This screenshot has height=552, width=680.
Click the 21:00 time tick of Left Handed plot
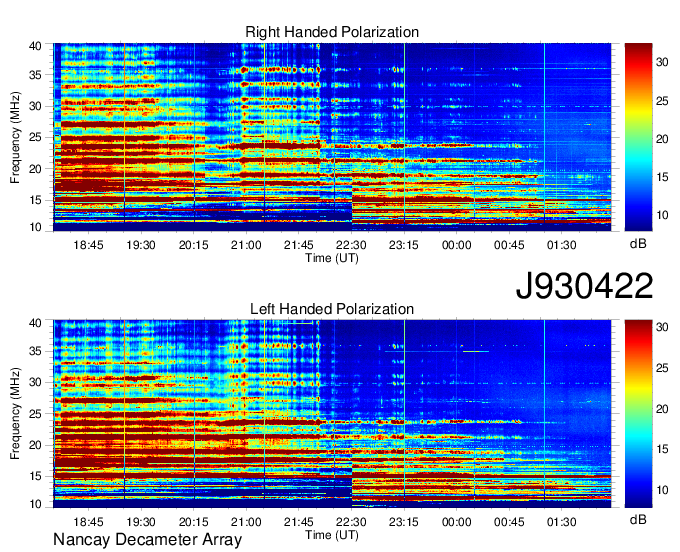tap(246, 522)
